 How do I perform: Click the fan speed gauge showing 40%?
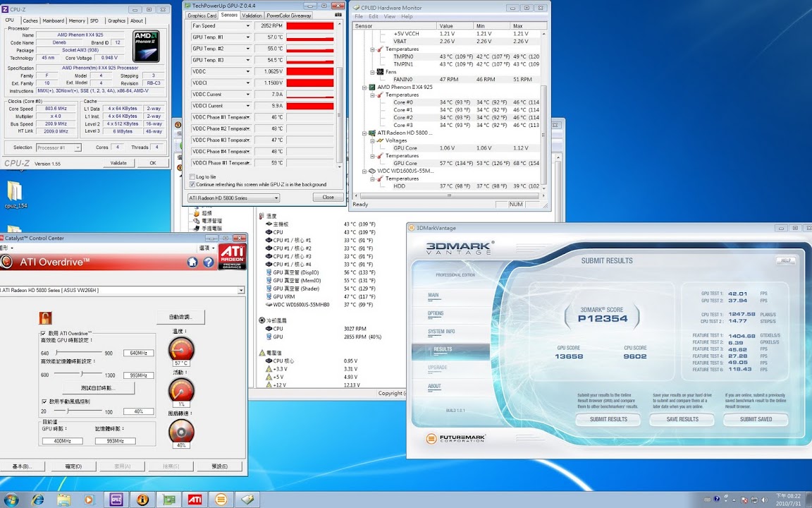[x=181, y=431]
